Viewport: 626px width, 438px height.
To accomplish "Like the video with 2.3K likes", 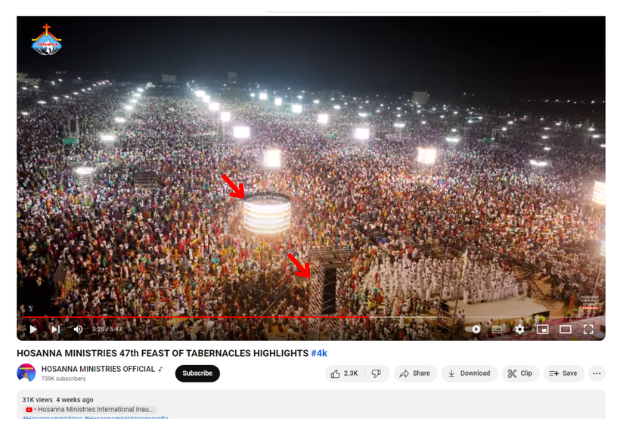I will tap(345, 373).
